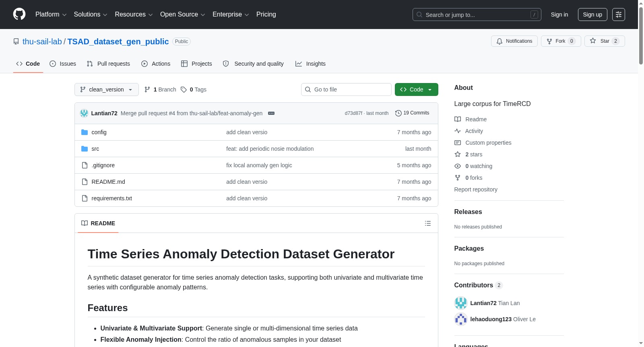Click the README.md file icon
644x347 pixels.
[85, 182]
